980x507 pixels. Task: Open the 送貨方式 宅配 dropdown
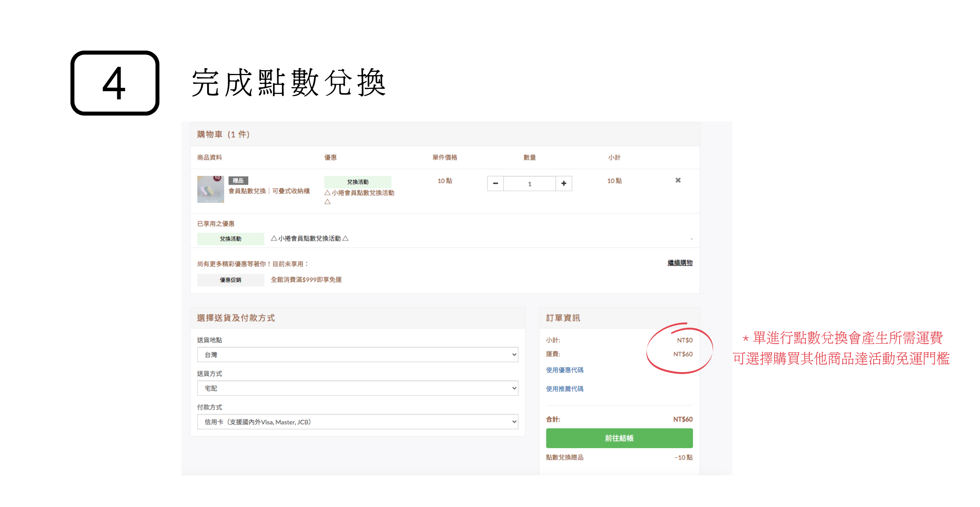pos(357,388)
